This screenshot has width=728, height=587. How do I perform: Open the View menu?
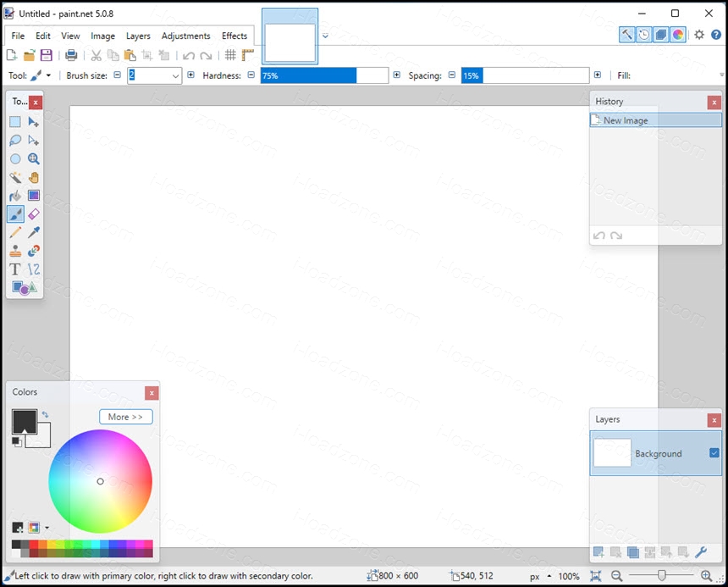click(x=70, y=36)
